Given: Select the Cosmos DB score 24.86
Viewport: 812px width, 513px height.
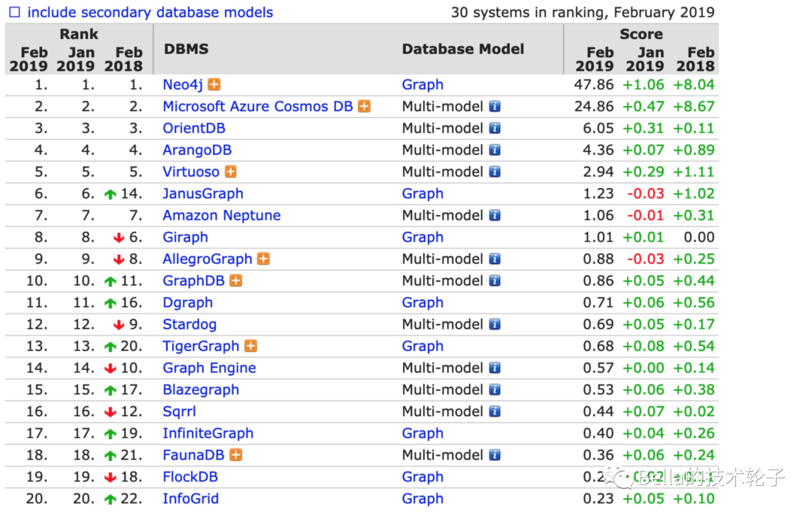Looking at the screenshot, I should click(593, 106).
